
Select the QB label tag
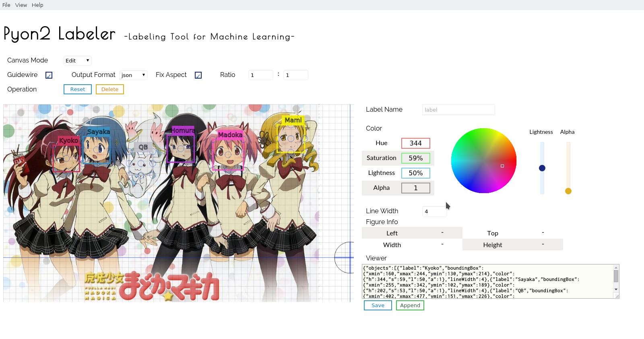[143, 147]
